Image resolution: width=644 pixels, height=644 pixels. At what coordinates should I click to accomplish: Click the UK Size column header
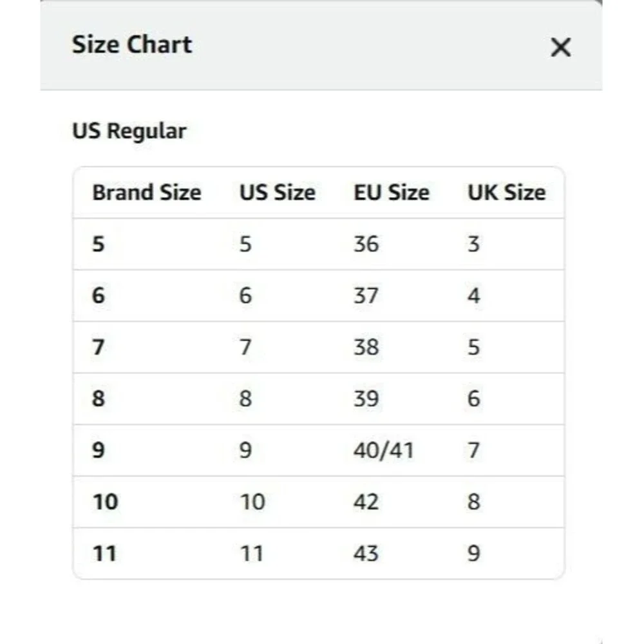pyautogui.click(x=506, y=192)
